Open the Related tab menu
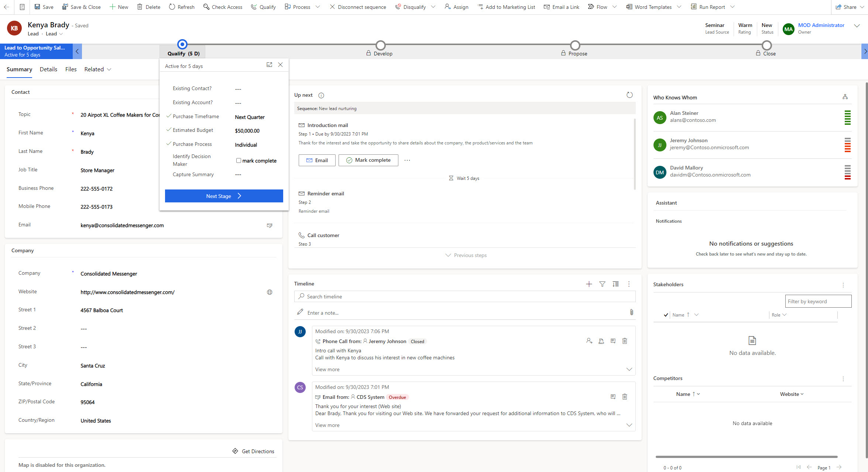This screenshot has height=472, width=868. 97,69
